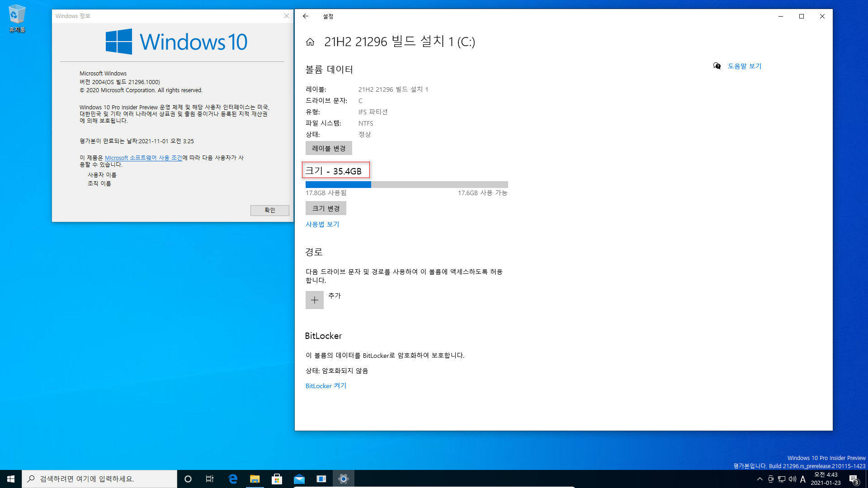Open File Explorer from taskbar

255,479
